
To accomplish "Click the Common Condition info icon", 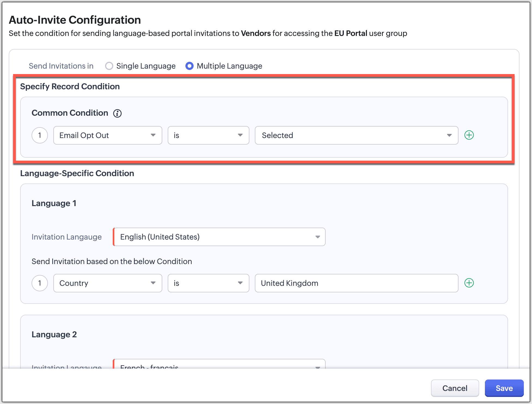I will click(117, 113).
